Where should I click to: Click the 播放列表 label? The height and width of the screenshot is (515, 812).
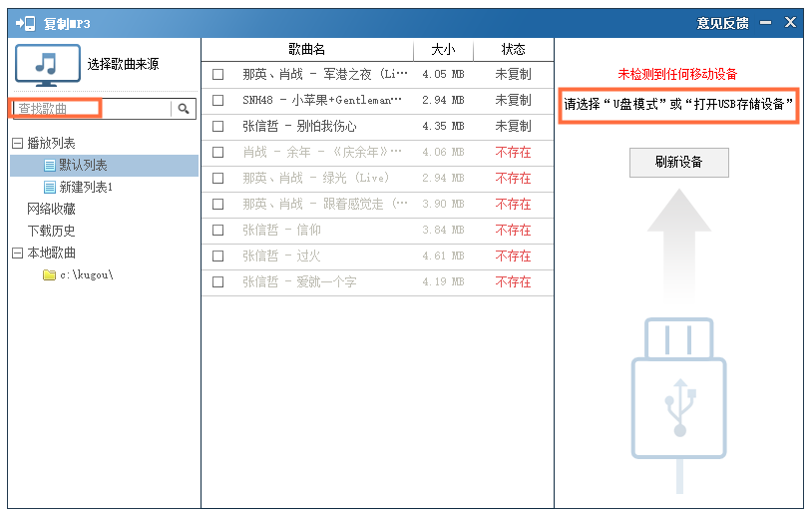click(51, 143)
